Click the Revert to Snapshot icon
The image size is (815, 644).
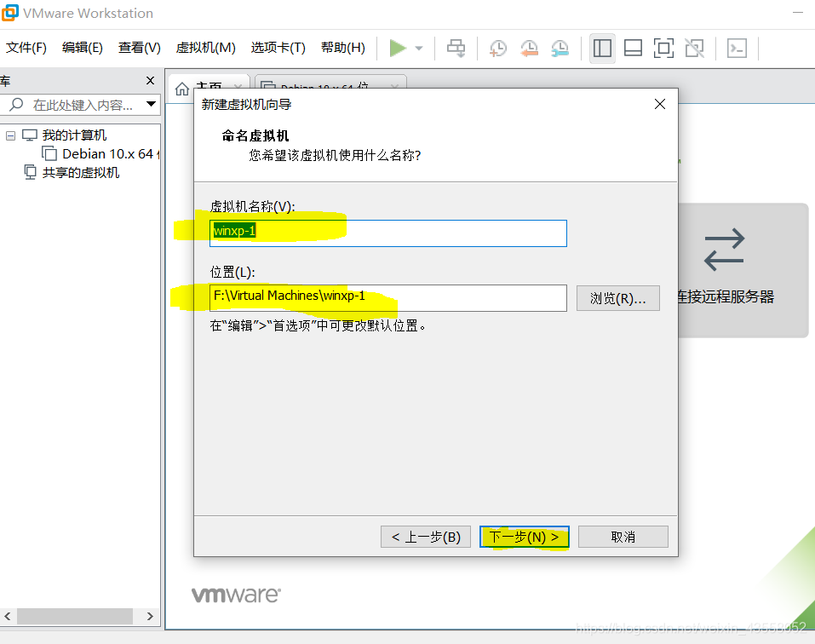[529, 49]
